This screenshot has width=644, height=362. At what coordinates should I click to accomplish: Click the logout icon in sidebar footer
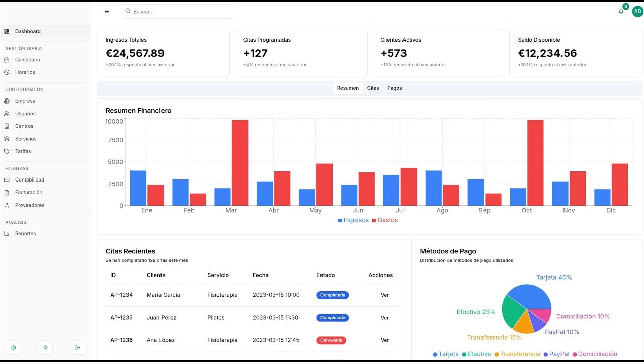tap(78, 347)
